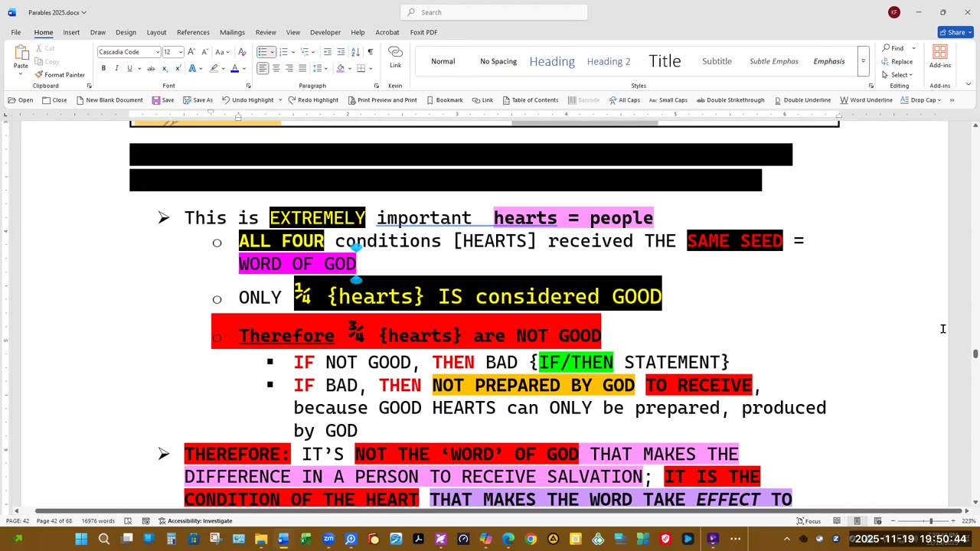The image size is (980, 551).
Task: Apply Double Underline formatting
Action: 802,100
